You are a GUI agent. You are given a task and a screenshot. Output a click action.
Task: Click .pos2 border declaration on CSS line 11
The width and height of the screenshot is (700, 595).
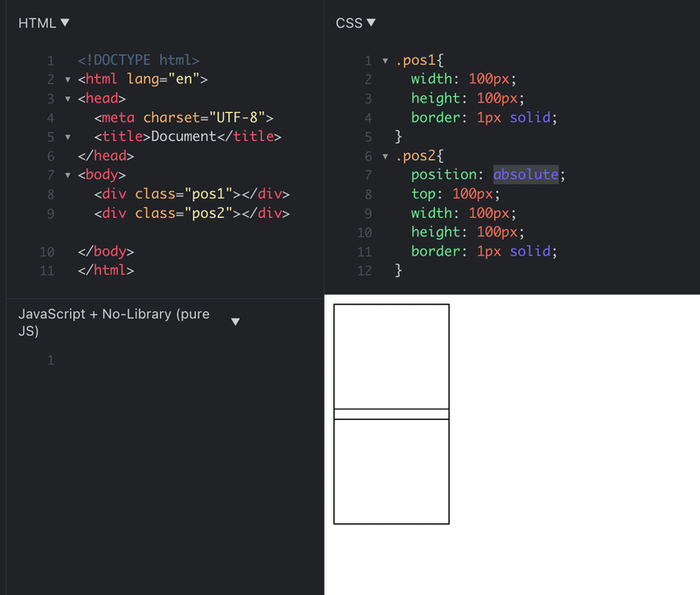(x=485, y=251)
